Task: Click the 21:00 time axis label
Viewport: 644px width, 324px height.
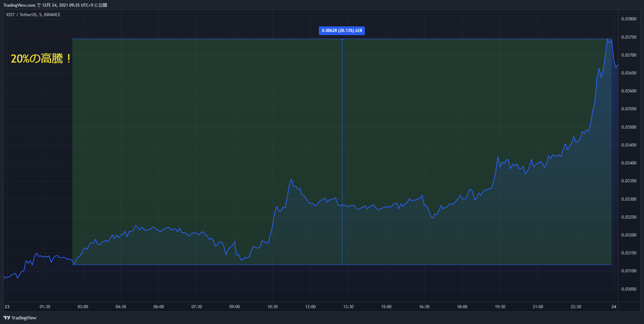Action: pyautogui.click(x=538, y=307)
